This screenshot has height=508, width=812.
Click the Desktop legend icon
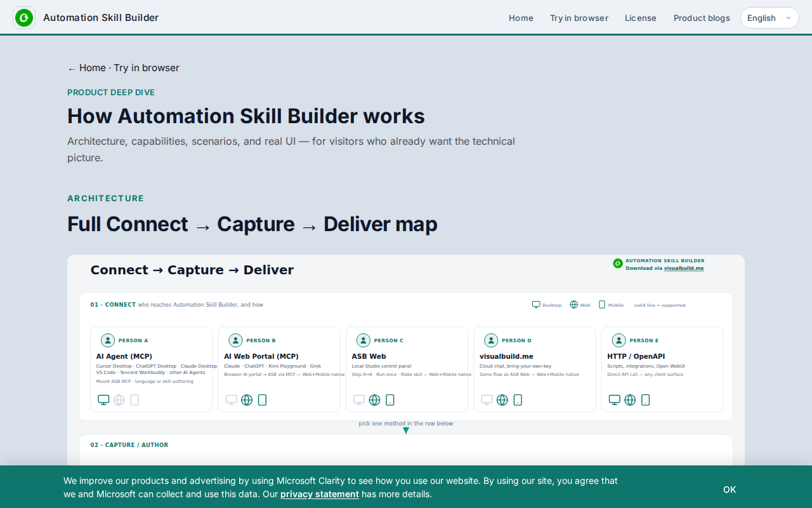pyautogui.click(x=536, y=305)
